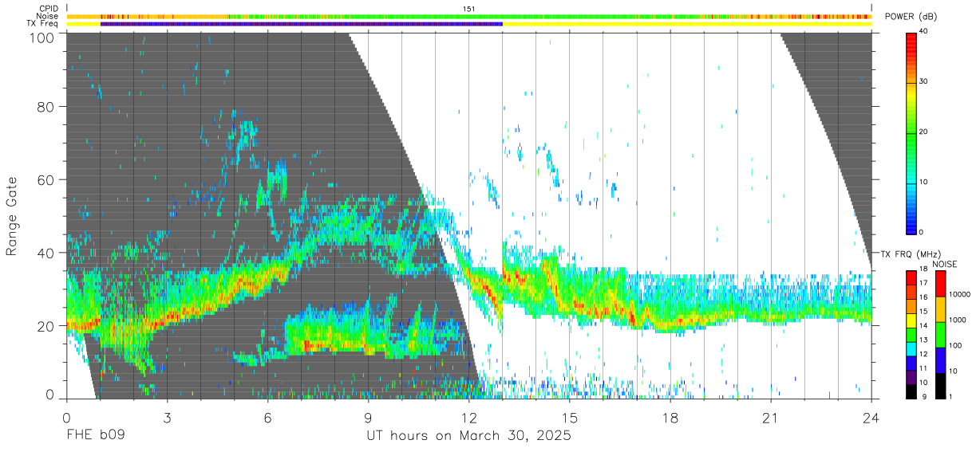
Task: Click the red 17–18 MHz TX frequency swatch
Action: click(x=911, y=277)
